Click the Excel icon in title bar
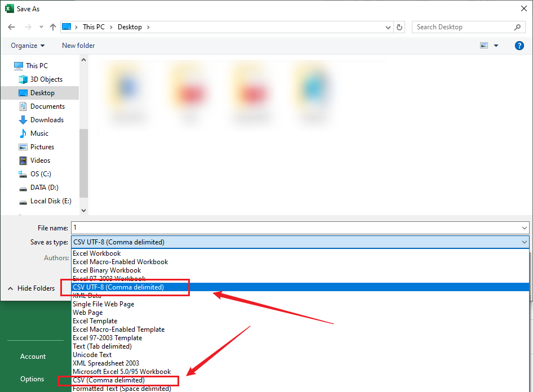 (10, 8)
